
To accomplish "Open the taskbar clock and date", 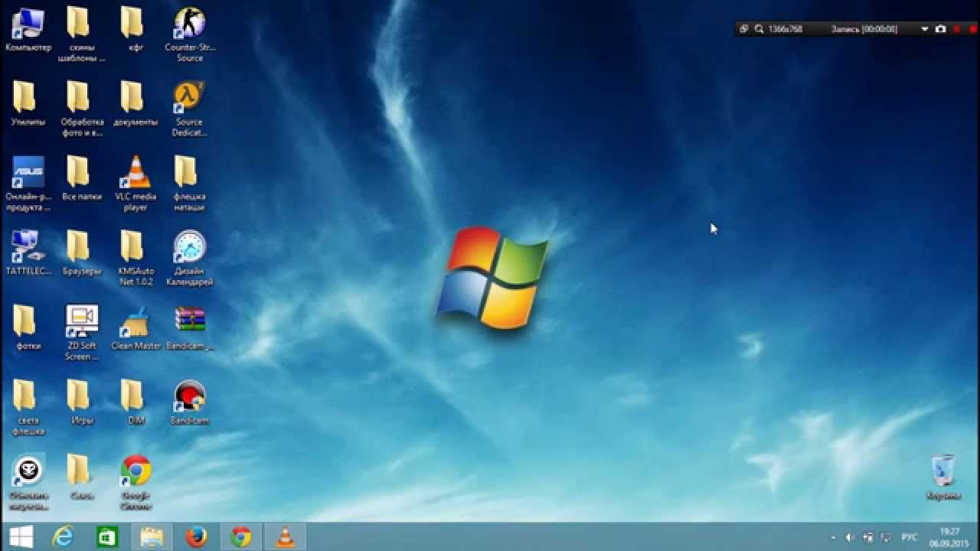I will [x=949, y=537].
